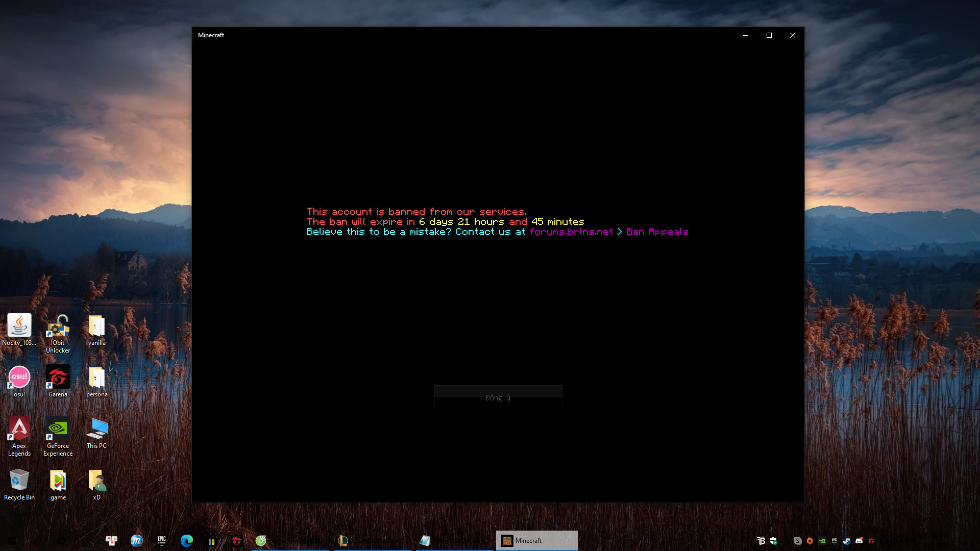Click the forums.brlns.net forum address text
The width and height of the screenshot is (980, 551).
571,232
